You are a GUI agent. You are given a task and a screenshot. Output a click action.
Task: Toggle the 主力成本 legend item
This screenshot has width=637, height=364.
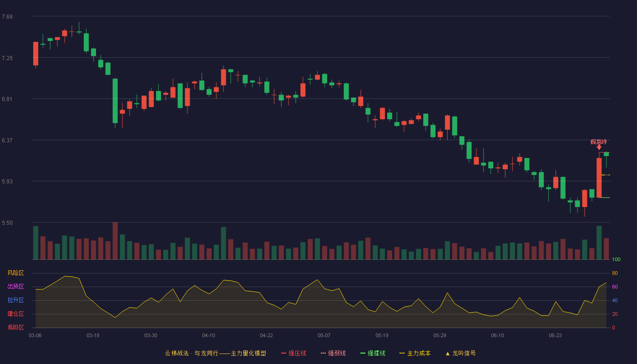415,353
